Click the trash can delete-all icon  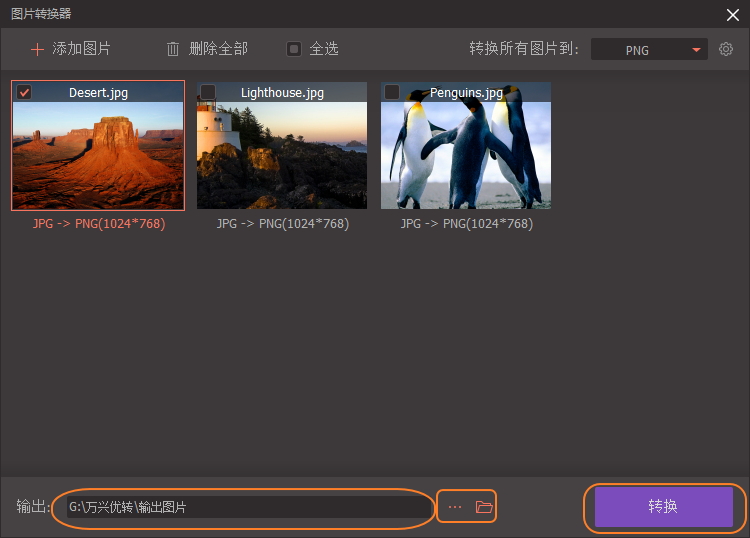(173, 49)
